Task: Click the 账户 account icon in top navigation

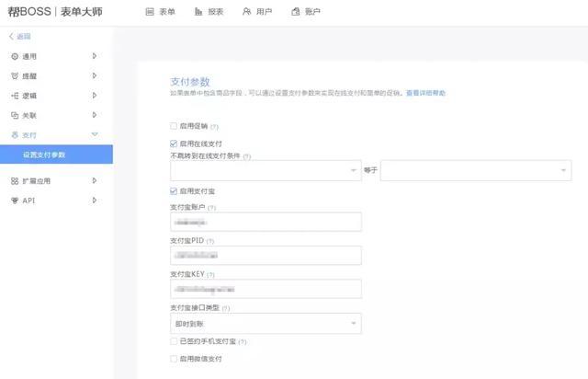Action: pyautogui.click(x=296, y=12)
